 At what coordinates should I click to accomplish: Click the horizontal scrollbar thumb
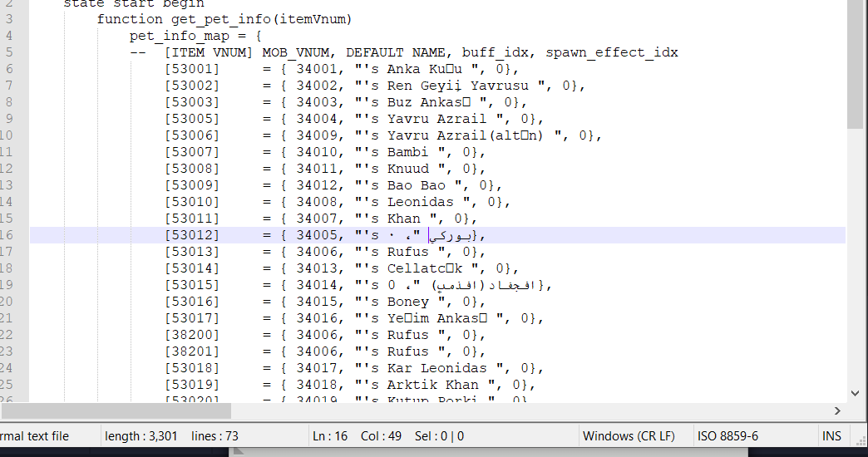[116, 410]
